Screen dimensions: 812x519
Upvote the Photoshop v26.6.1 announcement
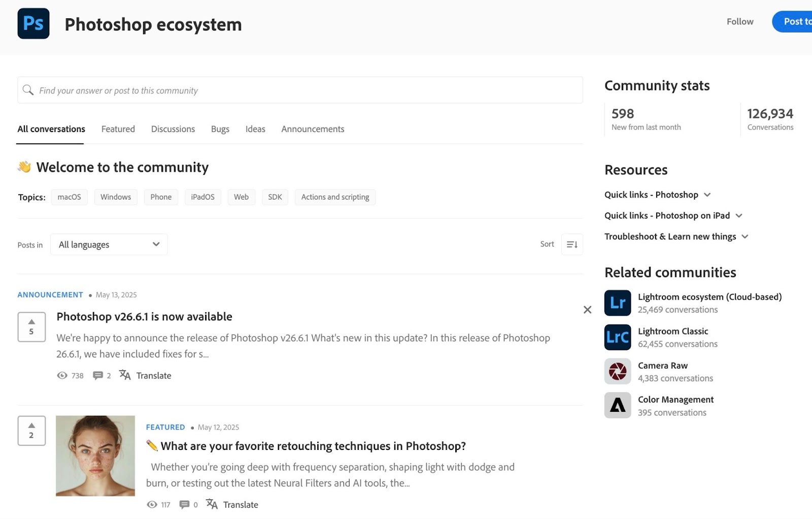point(31,327)
